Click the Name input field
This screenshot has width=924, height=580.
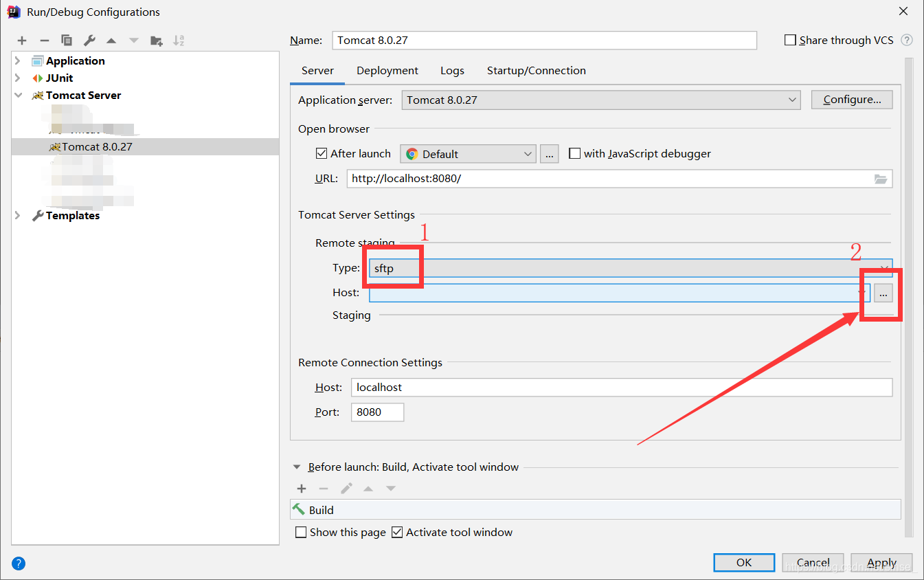(544, 41)
